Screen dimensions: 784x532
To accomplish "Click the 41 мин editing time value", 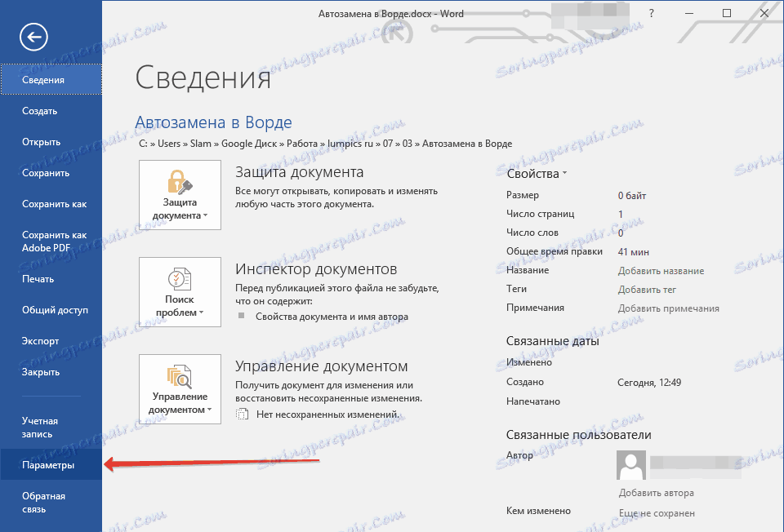I will tap(633, 252).
